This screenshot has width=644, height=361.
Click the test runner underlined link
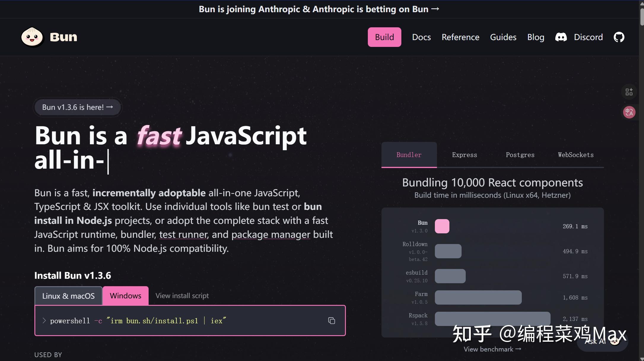click(183, 234)
